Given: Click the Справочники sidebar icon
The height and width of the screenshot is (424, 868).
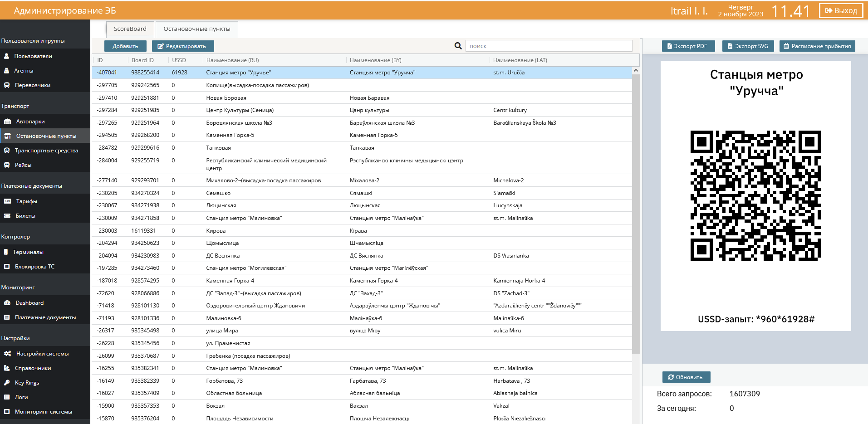Looking at the screenshot, I should coord(7,368).
